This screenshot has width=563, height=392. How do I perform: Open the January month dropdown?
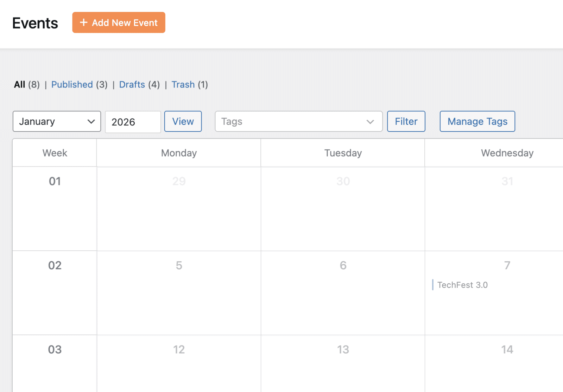pos(57,122)
